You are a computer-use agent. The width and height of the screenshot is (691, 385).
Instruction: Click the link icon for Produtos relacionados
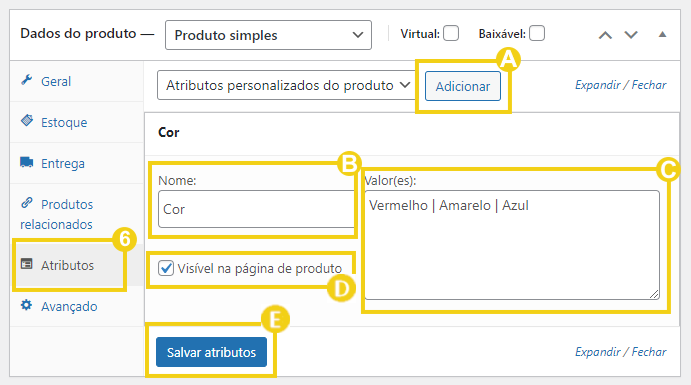click(26, 203)
